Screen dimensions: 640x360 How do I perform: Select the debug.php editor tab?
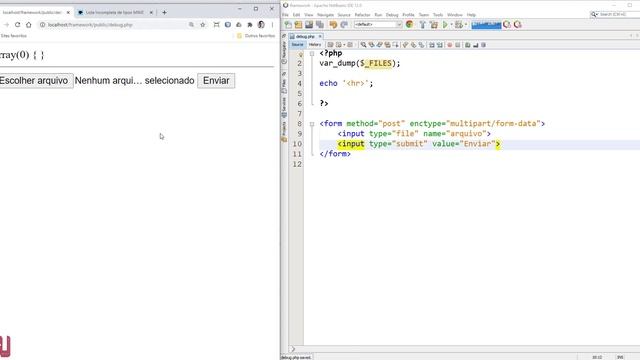305,36
